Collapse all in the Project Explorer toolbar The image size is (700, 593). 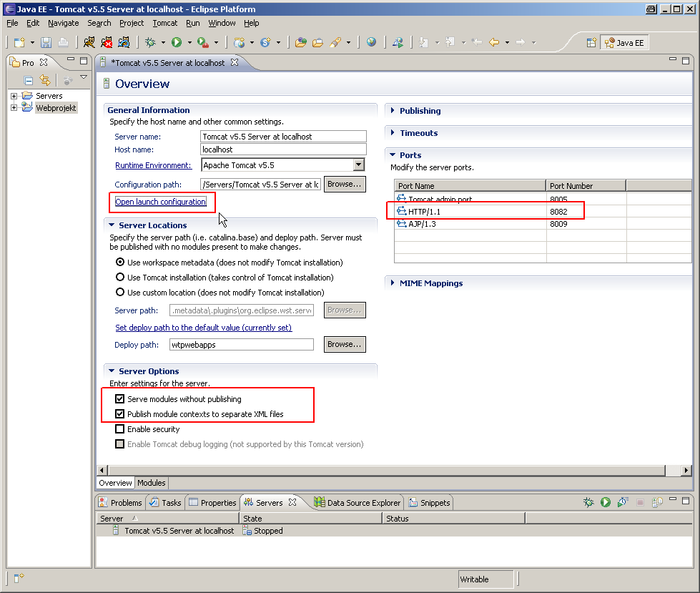[29, 80]
